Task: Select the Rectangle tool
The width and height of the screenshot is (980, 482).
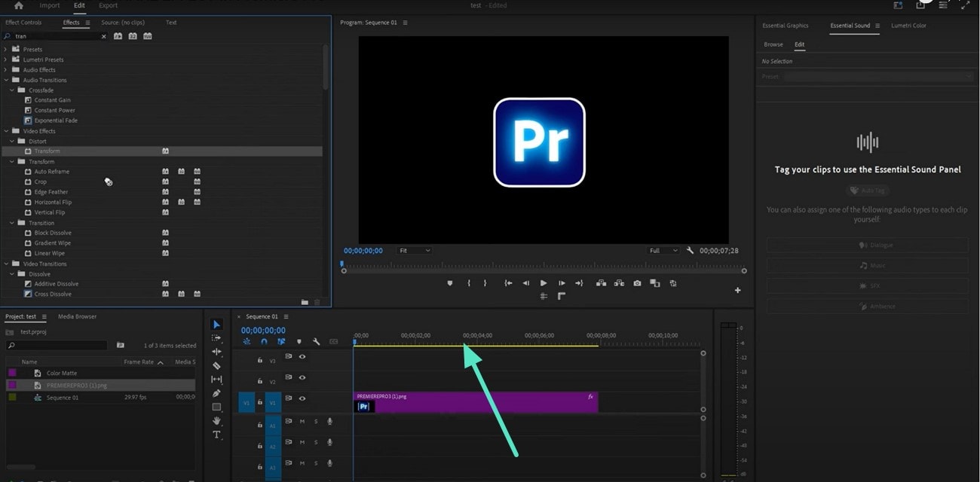Action: tap(216, 407)
